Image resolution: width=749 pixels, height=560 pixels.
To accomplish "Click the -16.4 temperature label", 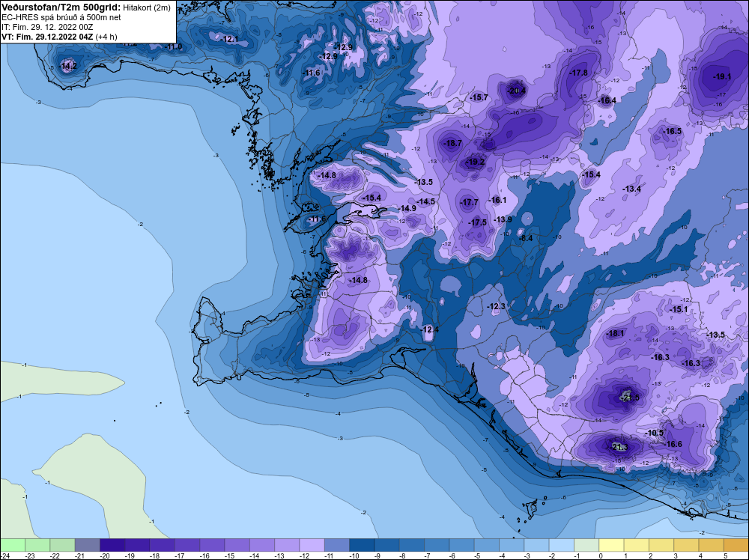I will coord(607,100).
